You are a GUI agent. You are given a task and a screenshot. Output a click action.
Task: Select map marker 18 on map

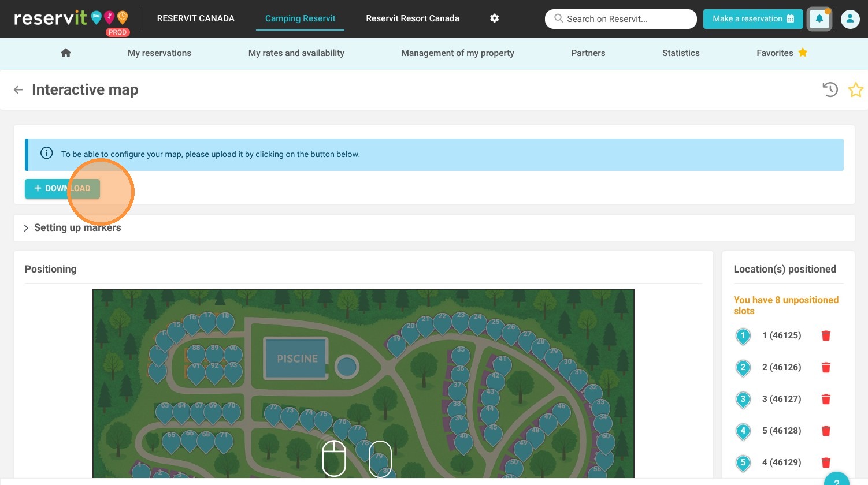(x=225, y=322)
